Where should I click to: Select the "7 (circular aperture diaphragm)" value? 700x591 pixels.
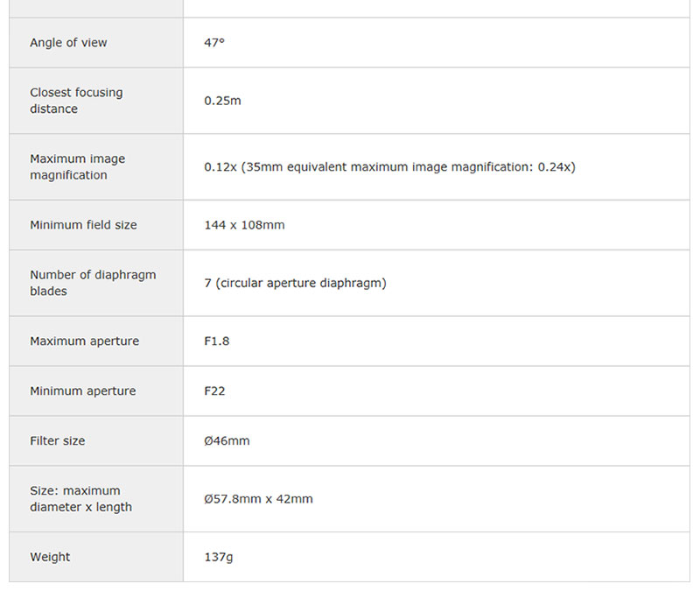coord(295,283)
